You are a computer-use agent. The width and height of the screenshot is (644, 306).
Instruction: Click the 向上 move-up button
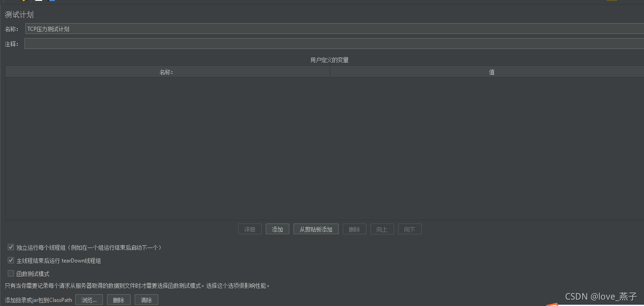pos(382,229)
